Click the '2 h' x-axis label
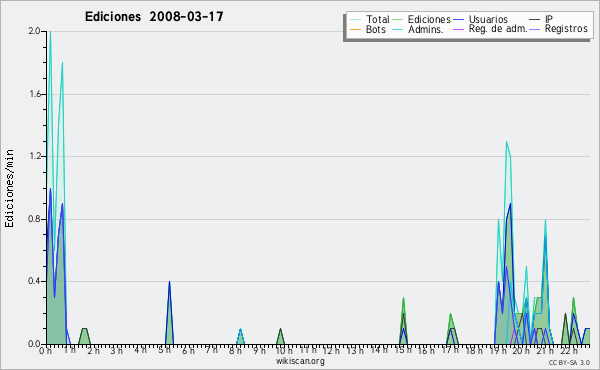Image resolution: width=600 pixels, height=370 pixels. tap(93, 351)
